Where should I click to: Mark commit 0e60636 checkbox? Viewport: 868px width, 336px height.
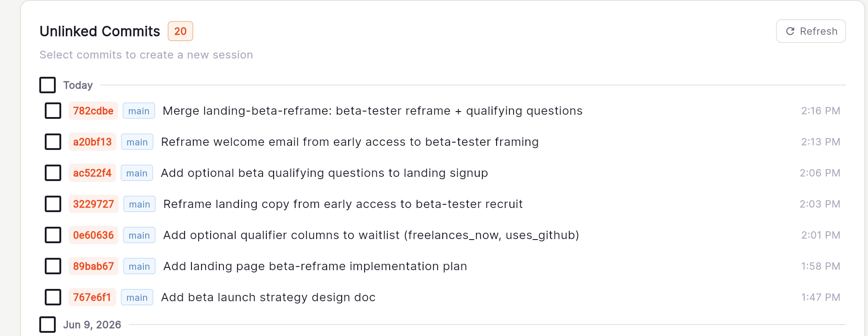pyautogui.click(x=53, y=235)
